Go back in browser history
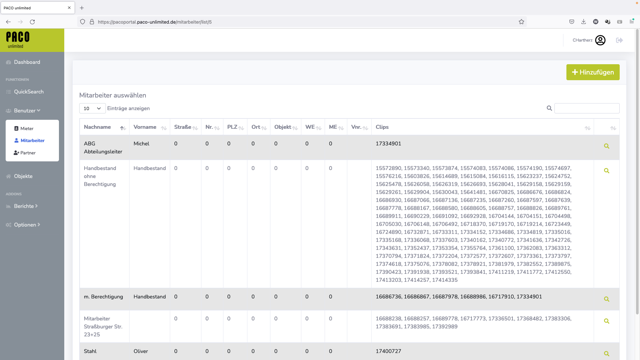The height and width of the screenshot is (360, 640). (8, 22)
